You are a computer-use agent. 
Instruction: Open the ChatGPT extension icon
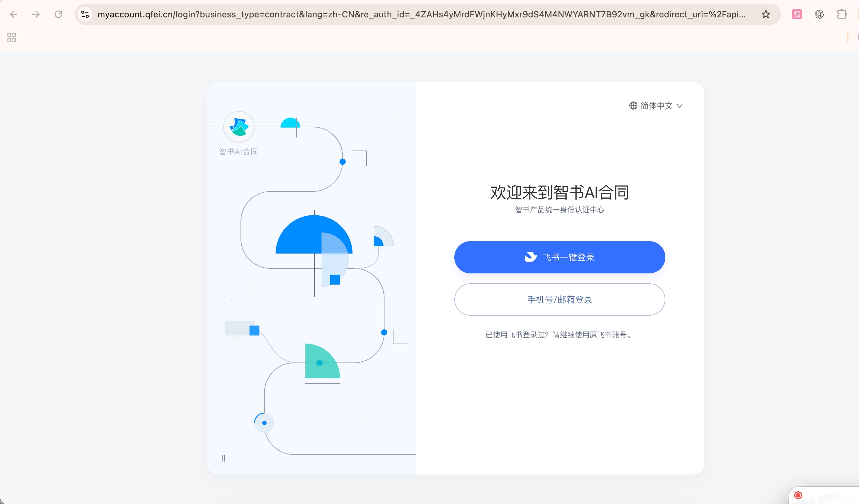coord(819,14)
